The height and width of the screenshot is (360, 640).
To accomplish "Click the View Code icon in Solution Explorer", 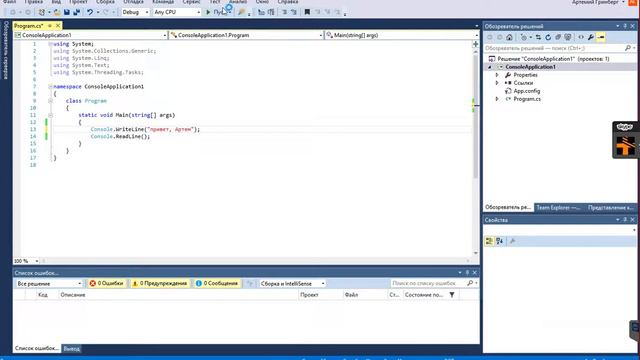I will pos(581,37).
